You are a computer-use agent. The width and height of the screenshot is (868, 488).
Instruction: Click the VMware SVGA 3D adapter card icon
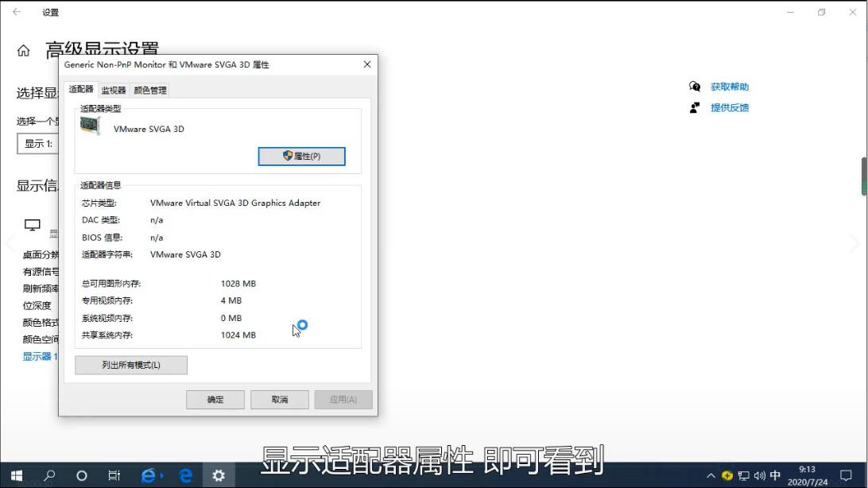[x=91, y=126]
